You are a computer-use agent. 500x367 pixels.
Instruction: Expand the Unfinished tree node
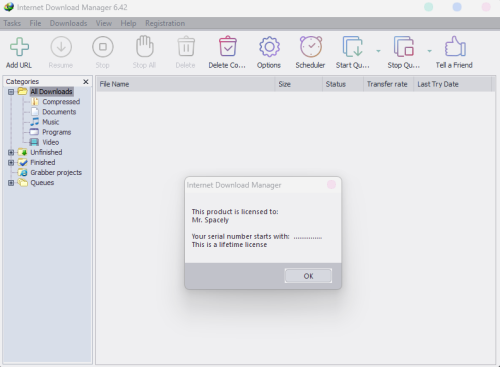click(11, 152)
